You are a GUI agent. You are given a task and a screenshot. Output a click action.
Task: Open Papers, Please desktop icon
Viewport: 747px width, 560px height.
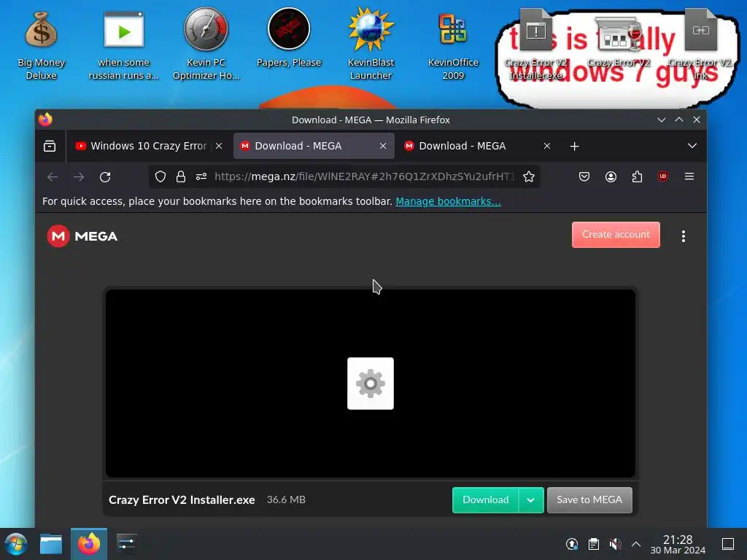click(289, 38)
